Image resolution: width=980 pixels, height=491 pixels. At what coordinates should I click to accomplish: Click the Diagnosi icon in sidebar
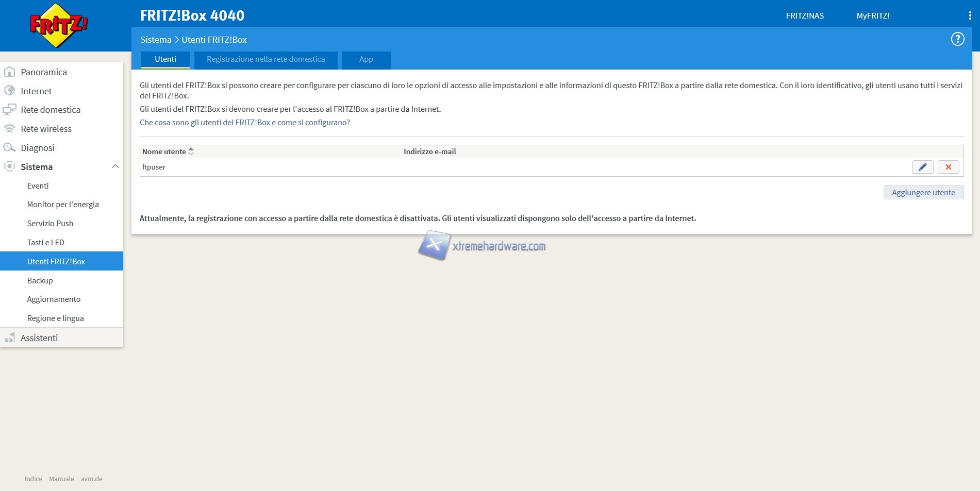pyautogui.click(x=9, y=148)
